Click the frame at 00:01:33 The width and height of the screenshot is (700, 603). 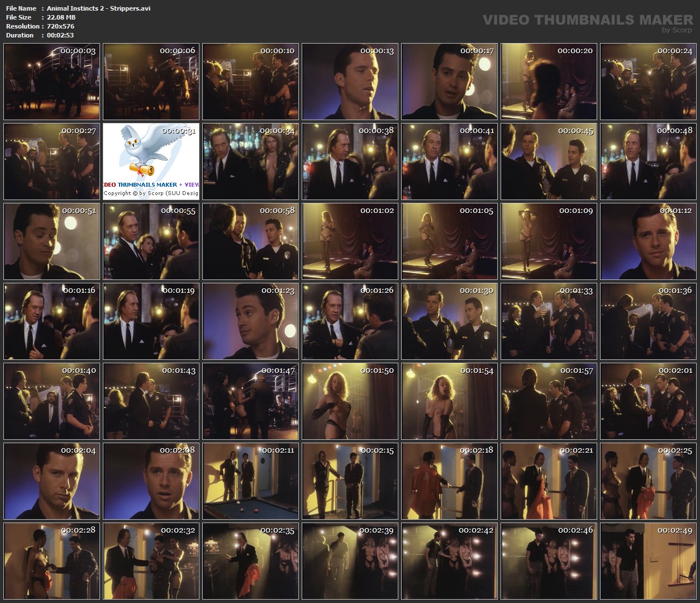(x=549, y=321)
